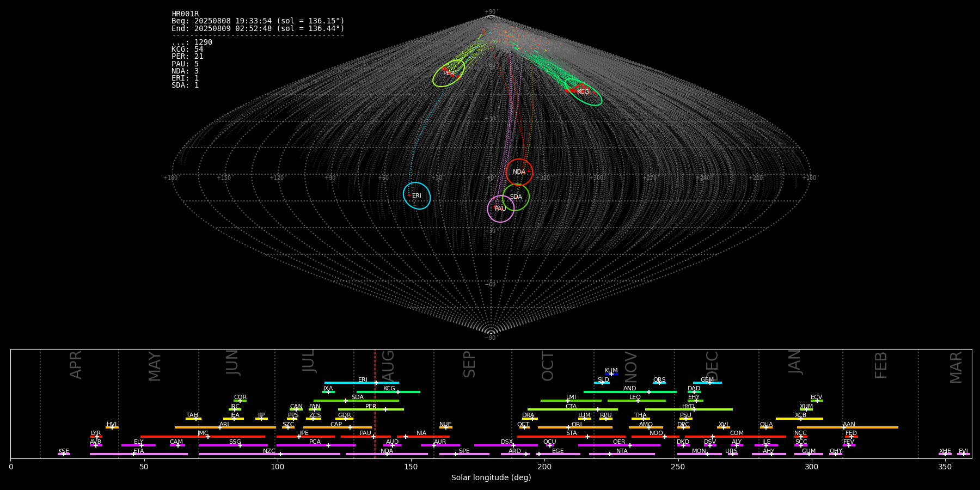Image resolution: width=980 pixels, height=490 pixels.
Task: Select the yellow XCB shower bar on the timeline
Action: pos(799,419)
